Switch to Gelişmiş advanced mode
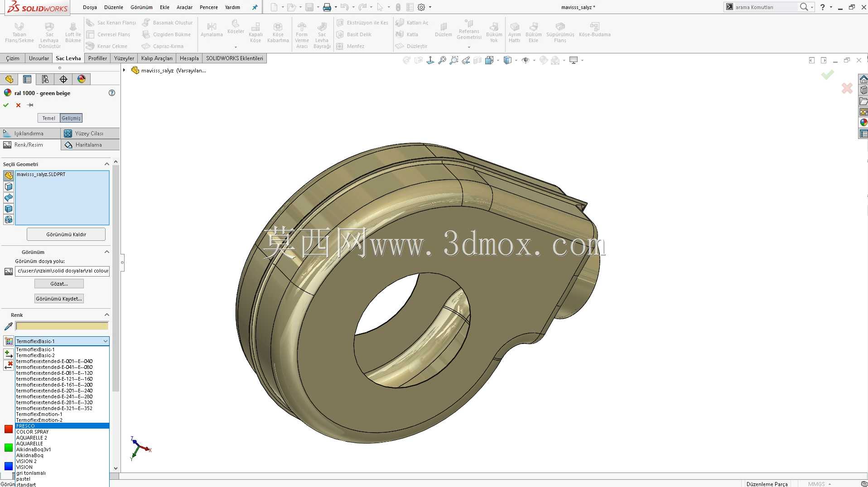Screen dimensions: 868x487 point(71,118)
